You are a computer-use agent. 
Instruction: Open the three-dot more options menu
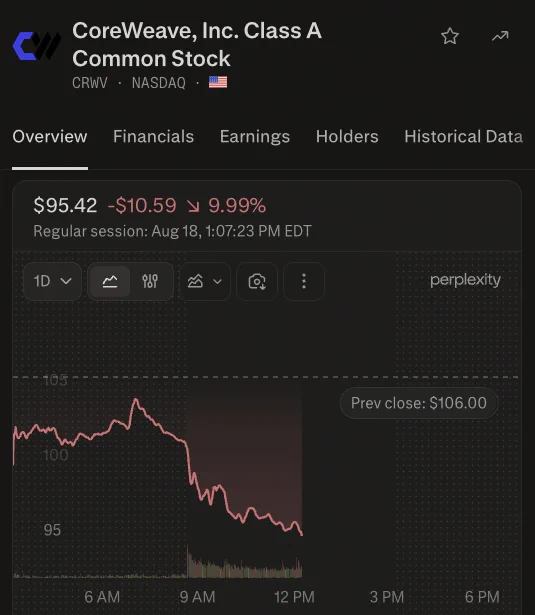pyautogui.click(x=304, y=281)
